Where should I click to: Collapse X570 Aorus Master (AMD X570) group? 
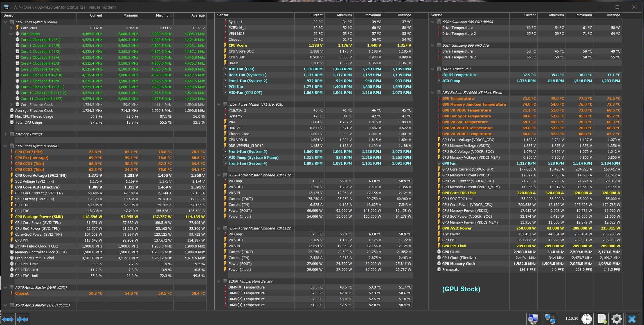coord(5,287)
